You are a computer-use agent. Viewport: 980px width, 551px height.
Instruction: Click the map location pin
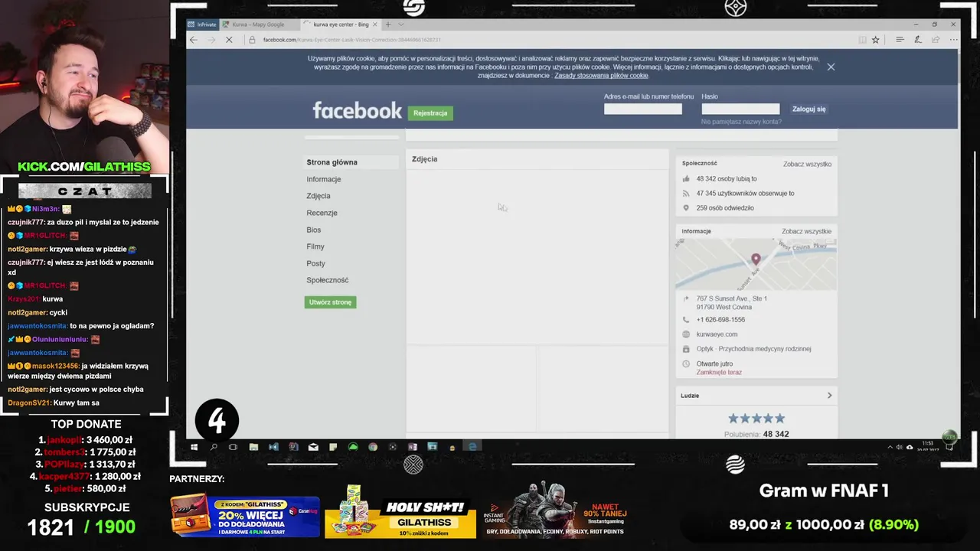(x=756, y=259)
